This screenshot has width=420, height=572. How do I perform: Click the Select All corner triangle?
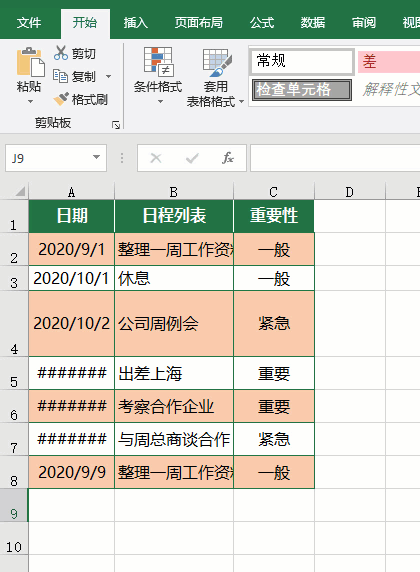click(20, 191)
